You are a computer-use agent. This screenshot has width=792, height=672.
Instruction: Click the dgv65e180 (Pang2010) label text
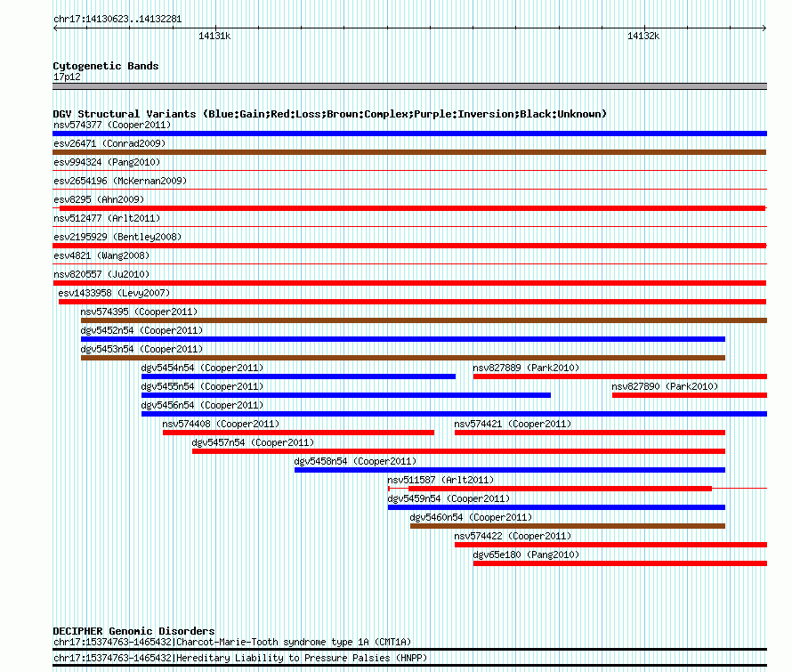tap(526, 555)
